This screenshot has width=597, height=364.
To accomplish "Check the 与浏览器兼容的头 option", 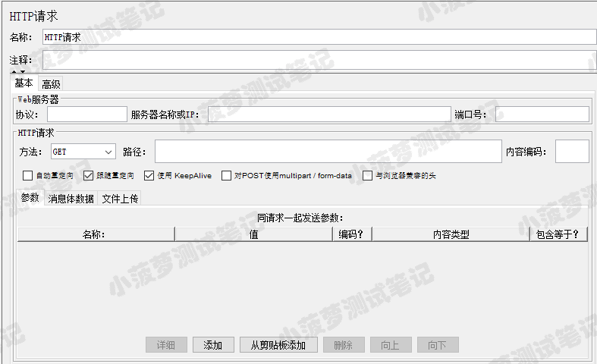I will click(x=368, y=176).
